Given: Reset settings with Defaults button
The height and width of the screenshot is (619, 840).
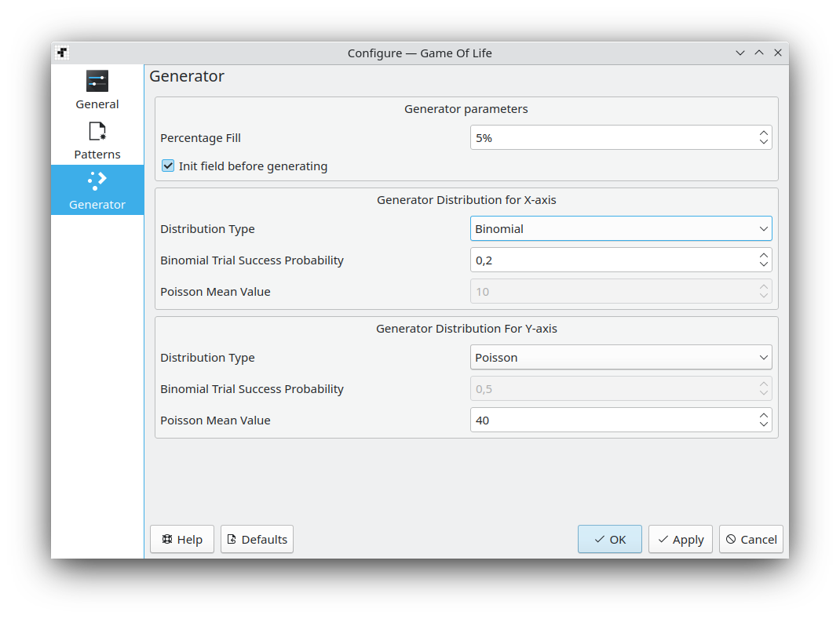Looking at the screenshot, I should [257, 539].
